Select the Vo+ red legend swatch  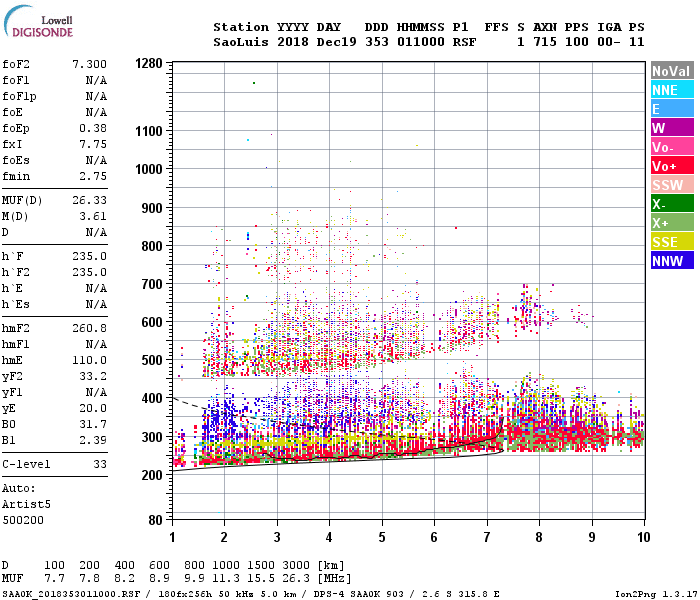pyautogui.click(x=672, y=166)
